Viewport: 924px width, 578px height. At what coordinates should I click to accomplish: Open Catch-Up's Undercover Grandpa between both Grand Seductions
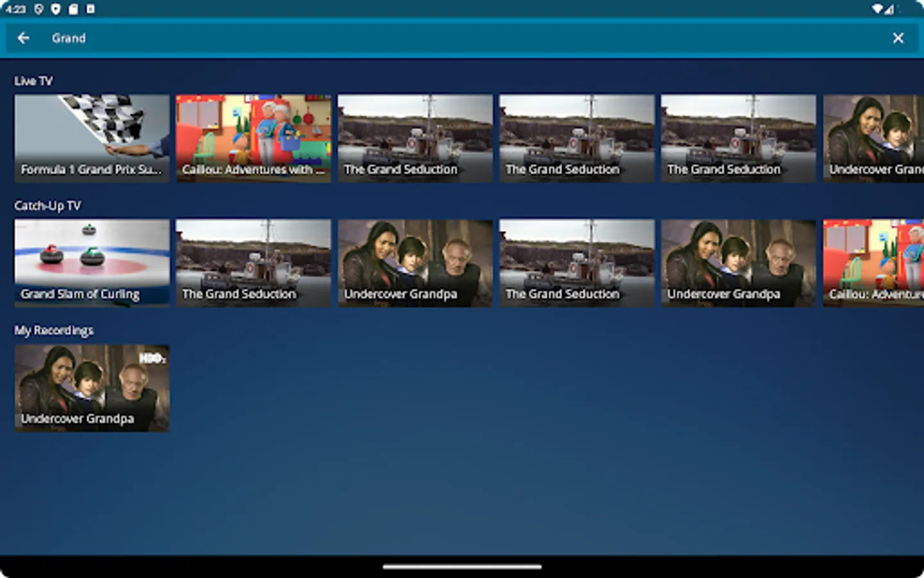coord(415,263)
